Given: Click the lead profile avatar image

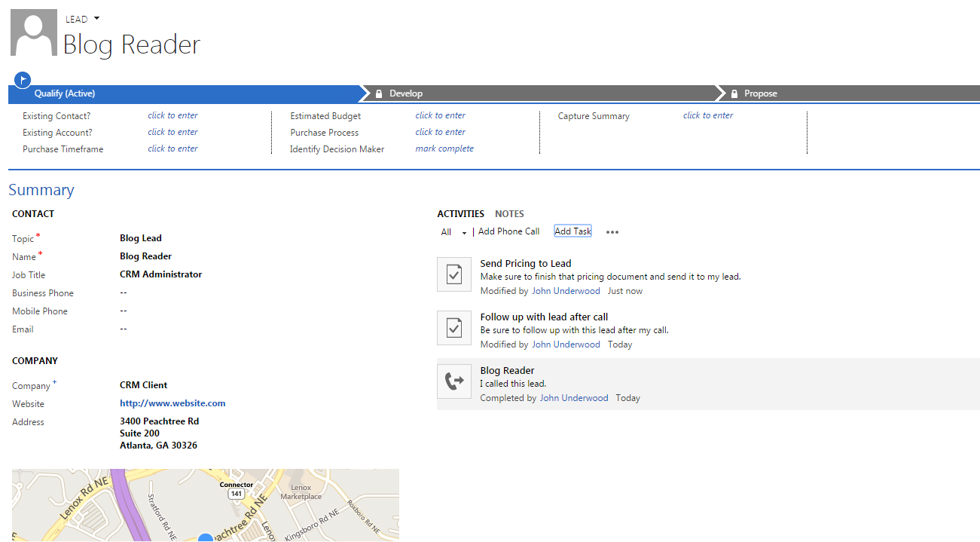Looking at the screenshot, I should pos(34,33).
